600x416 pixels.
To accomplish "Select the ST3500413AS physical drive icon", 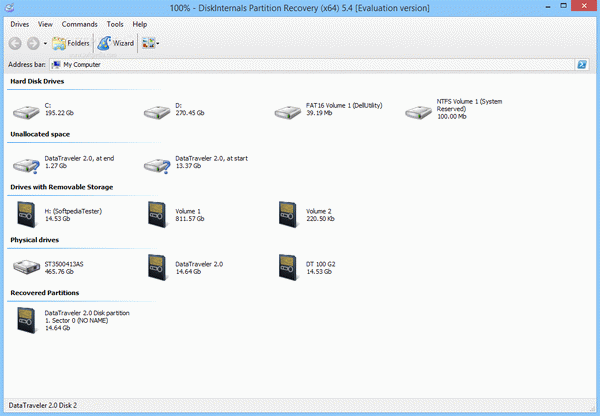I will (26, 267).
